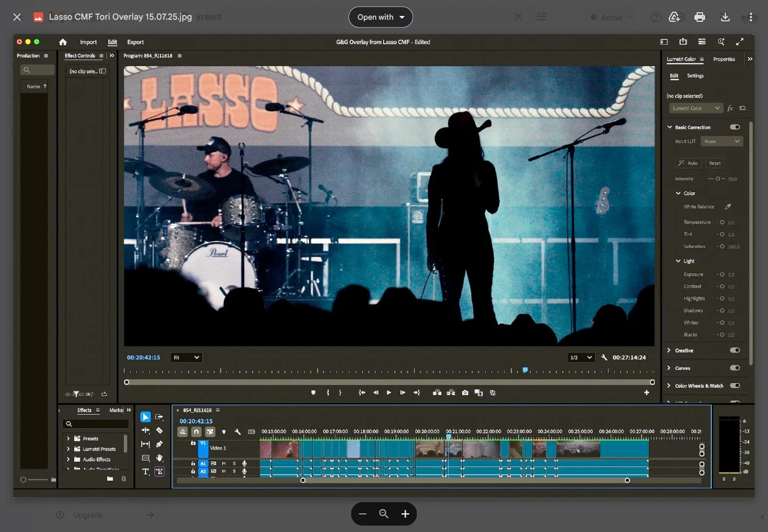Image resolution: width=768 pixels, height=532 pixels.
Task: Toggle the Curves section switch
Action: 735,368
